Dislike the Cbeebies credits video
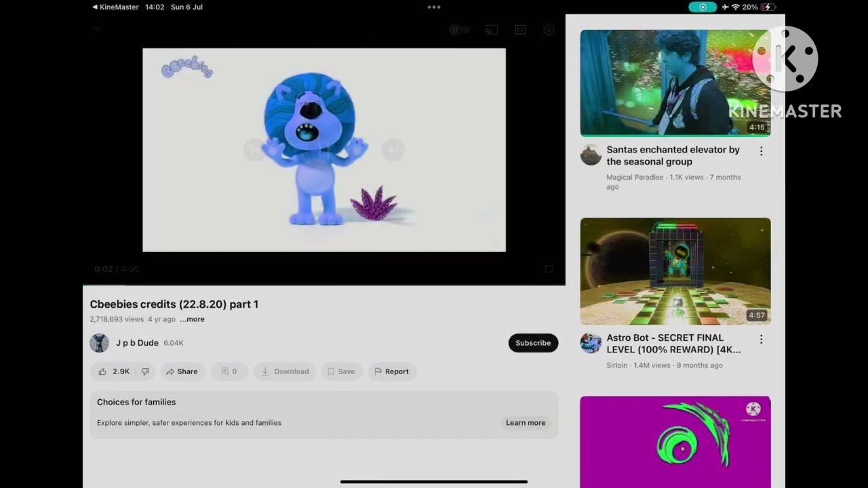868x488 pixels. (145, 371)
